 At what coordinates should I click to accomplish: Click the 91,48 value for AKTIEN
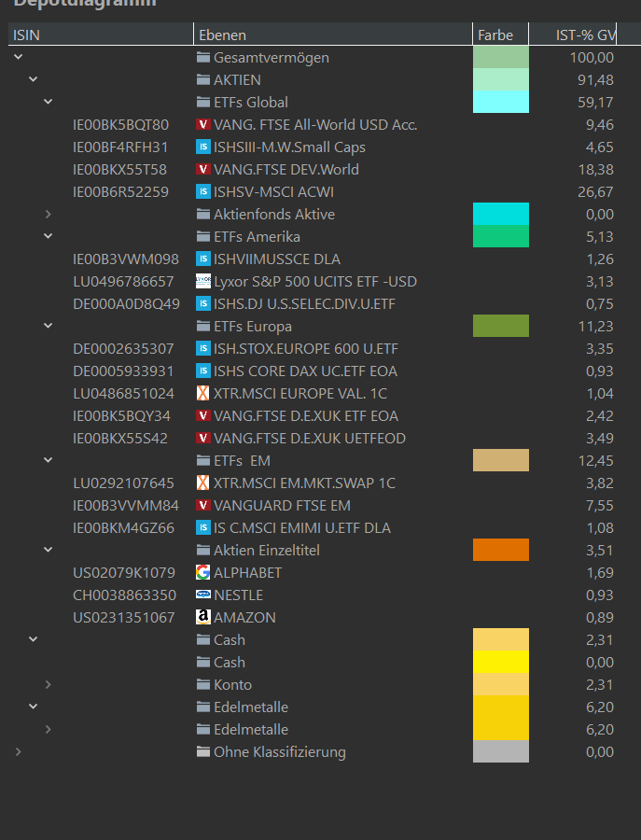pyautogui.click(x=595, y=80)
